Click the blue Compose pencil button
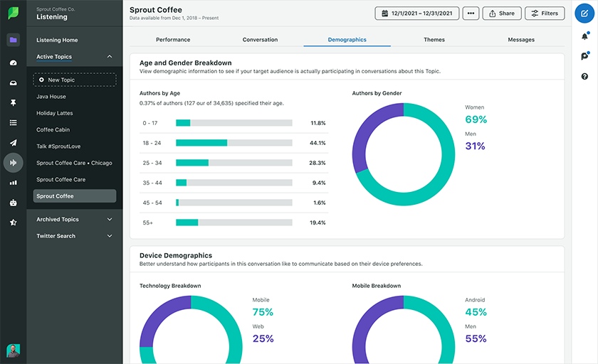Image resolution: width=598 pixels, height=364 pixels. click(x=584, y=14)
